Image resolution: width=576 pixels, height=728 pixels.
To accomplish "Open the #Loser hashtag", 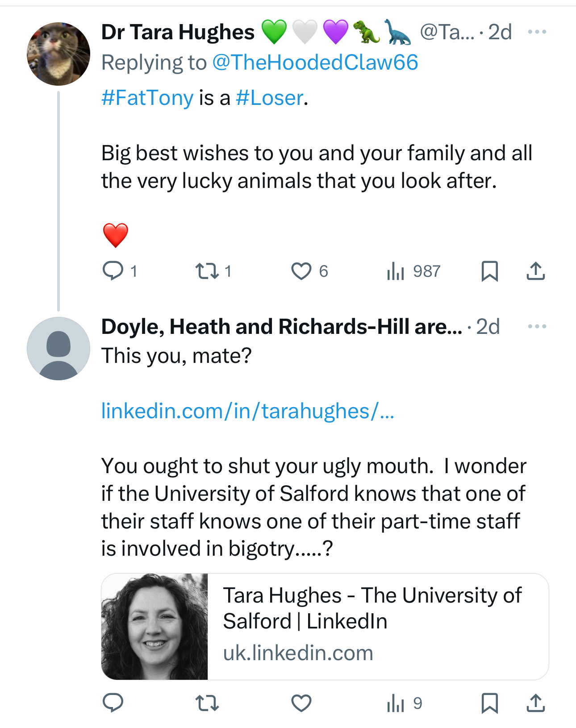I will coord(269,98).
